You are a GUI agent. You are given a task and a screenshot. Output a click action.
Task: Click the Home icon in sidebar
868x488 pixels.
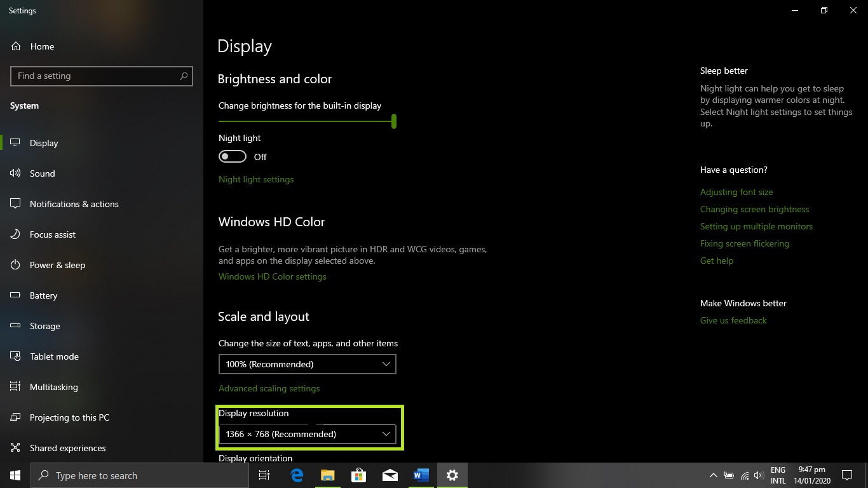[16, 46]
